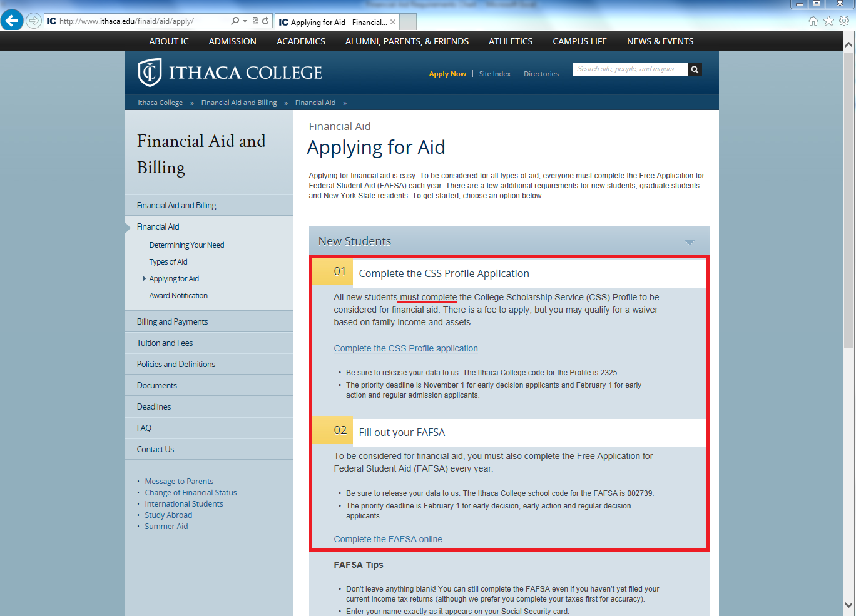
Task: Close the Applying for Aid browser tab
Action: click(x=393, y=22)
